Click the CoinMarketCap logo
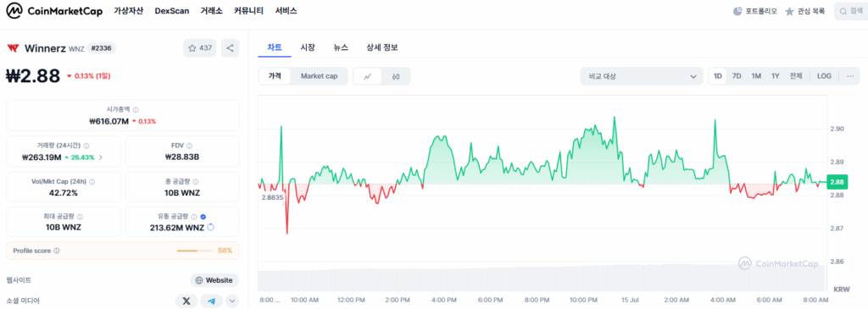 (54, 11)
